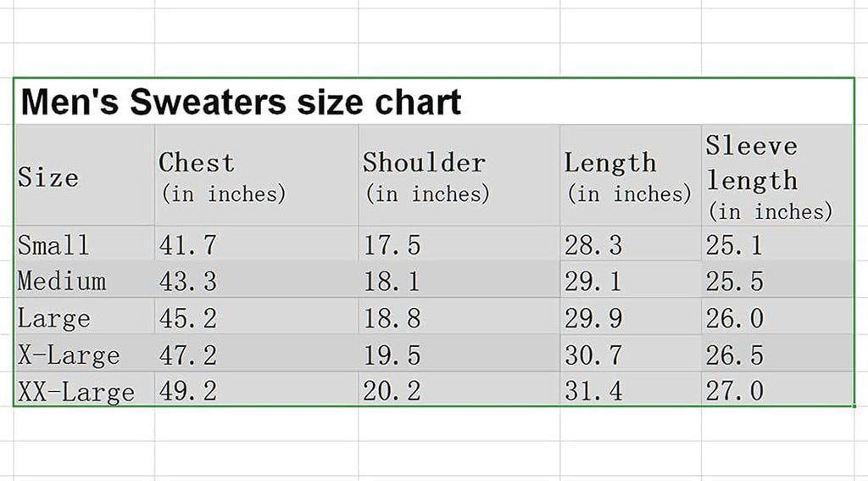
Task: Select the 'XX-Large' size row label
Action: (x=76, y=391)
